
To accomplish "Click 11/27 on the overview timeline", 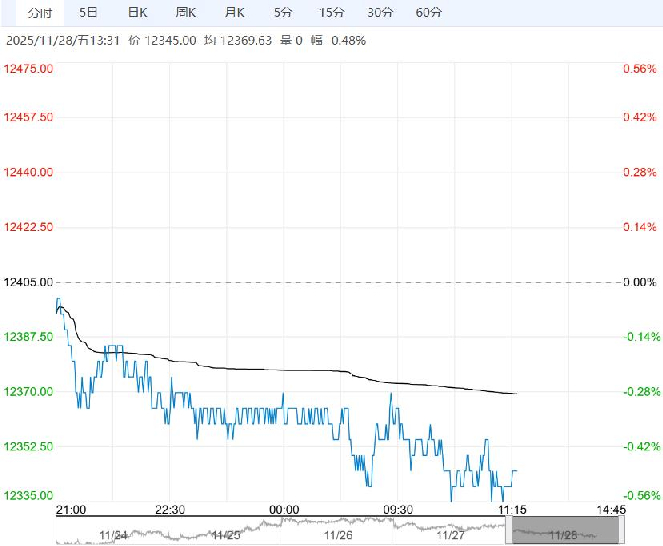I will pyautogui.click(x=452, y=536).
